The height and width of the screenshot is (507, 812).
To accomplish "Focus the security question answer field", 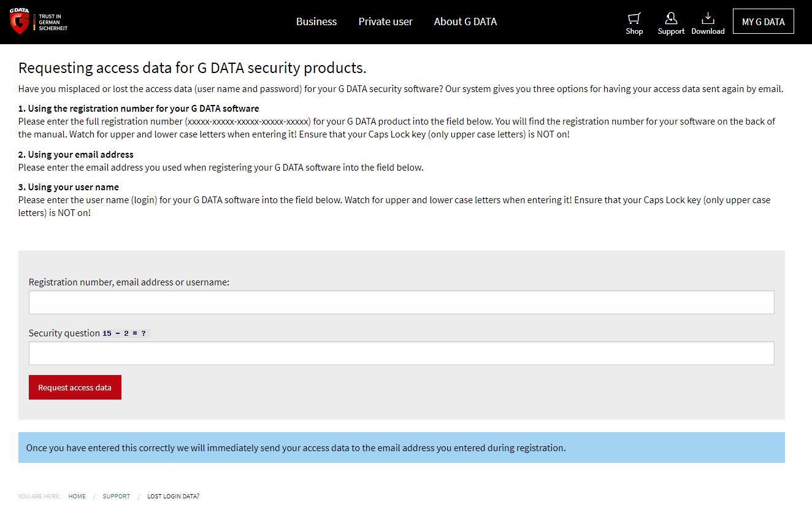I will pos(402,354).
